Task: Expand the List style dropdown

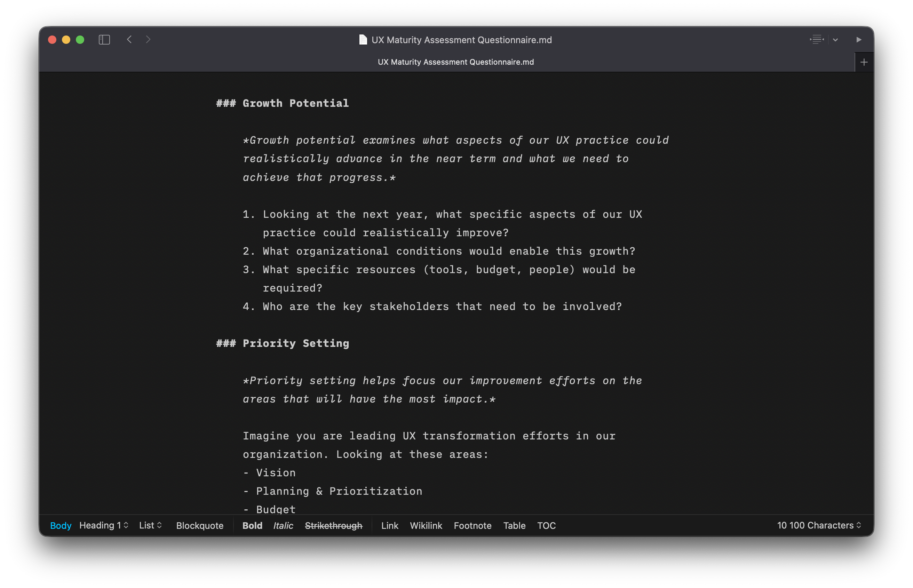Action: 150,525
